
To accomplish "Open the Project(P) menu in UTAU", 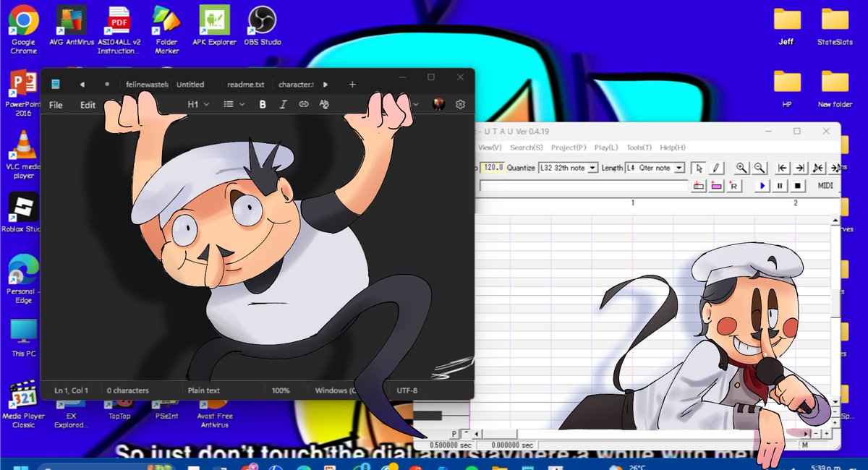I will tap(569, 148).
